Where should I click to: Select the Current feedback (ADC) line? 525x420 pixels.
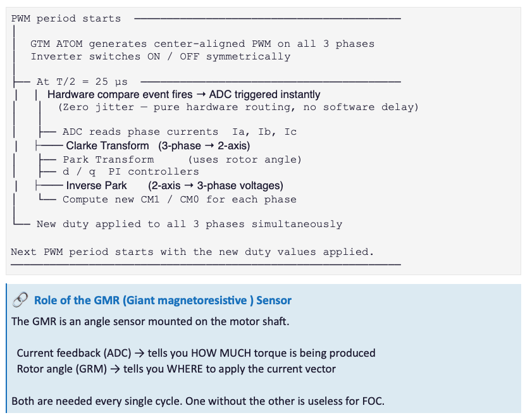[x=196, y=353]
